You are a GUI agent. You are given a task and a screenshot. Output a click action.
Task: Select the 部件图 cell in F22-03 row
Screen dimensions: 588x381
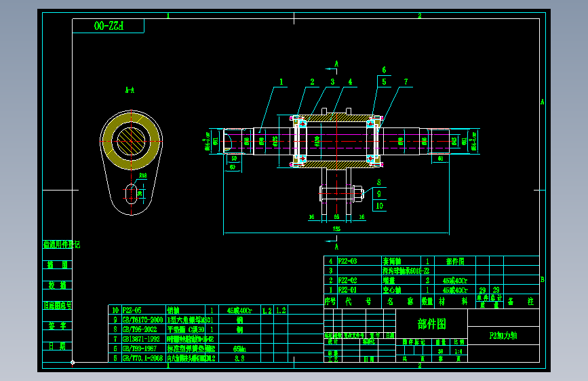(455, 262)
